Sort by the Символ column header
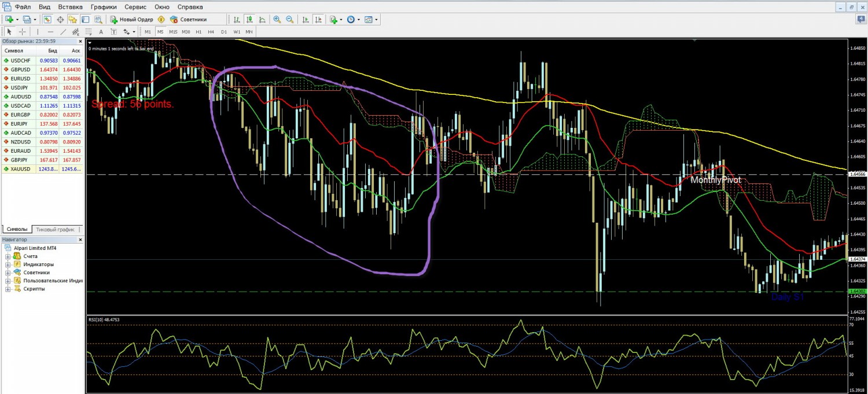The height and width of the screenshot is (394, 868). tap(14, 51)
